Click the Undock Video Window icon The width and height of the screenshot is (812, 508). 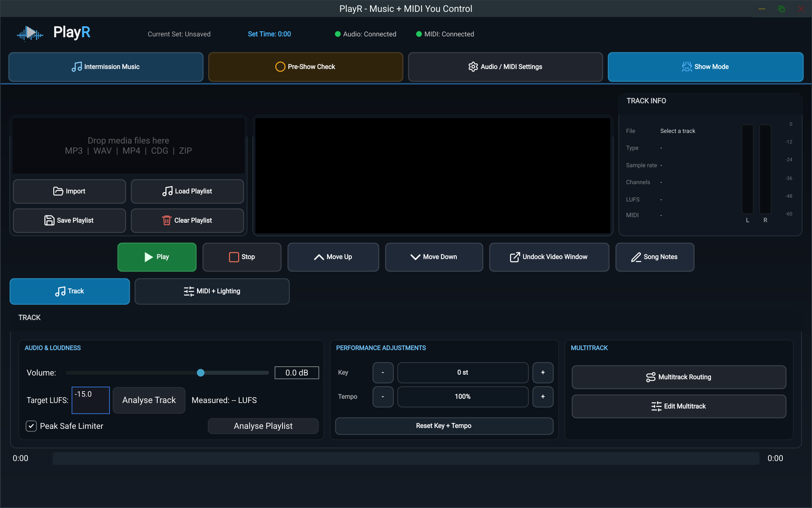pos(515,257)
